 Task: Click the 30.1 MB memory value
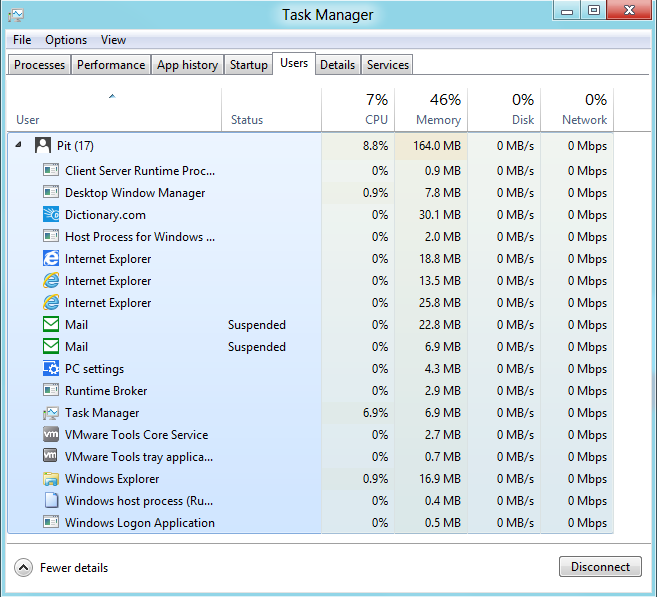click(440, 215)
